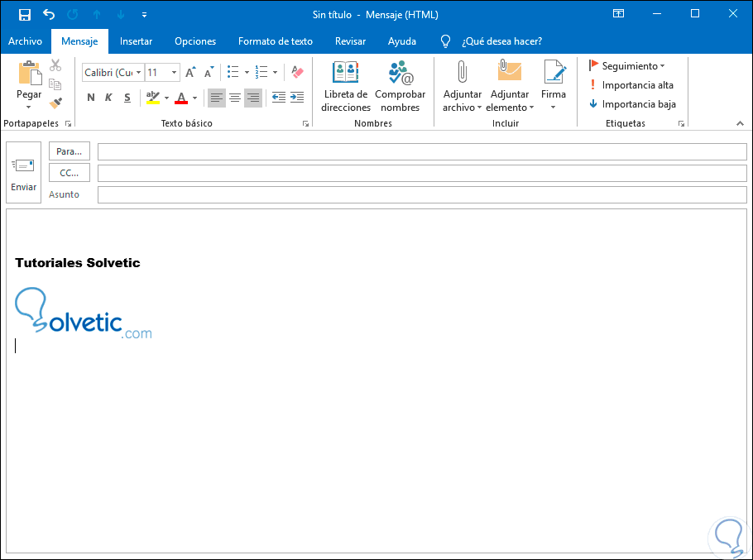Screen dimensions: 753x560
Task: Switch to the Insertar tab
Action: pyautogui.click(x=136, y=41)
